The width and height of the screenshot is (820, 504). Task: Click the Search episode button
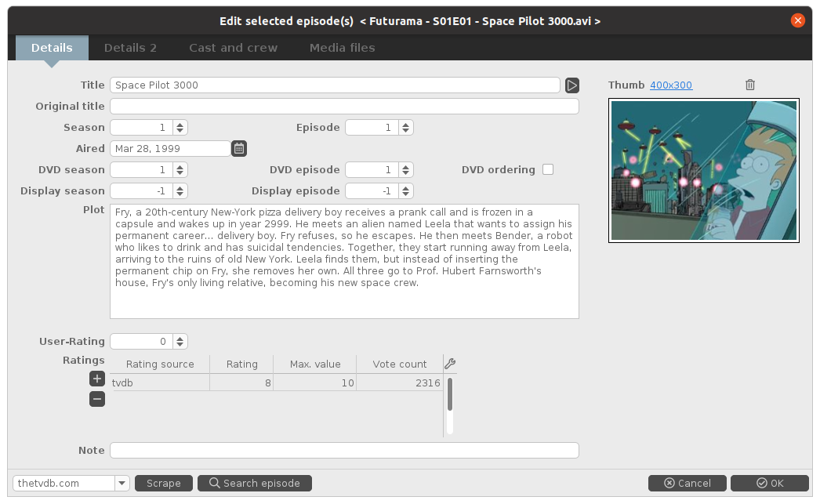[255, 483]
